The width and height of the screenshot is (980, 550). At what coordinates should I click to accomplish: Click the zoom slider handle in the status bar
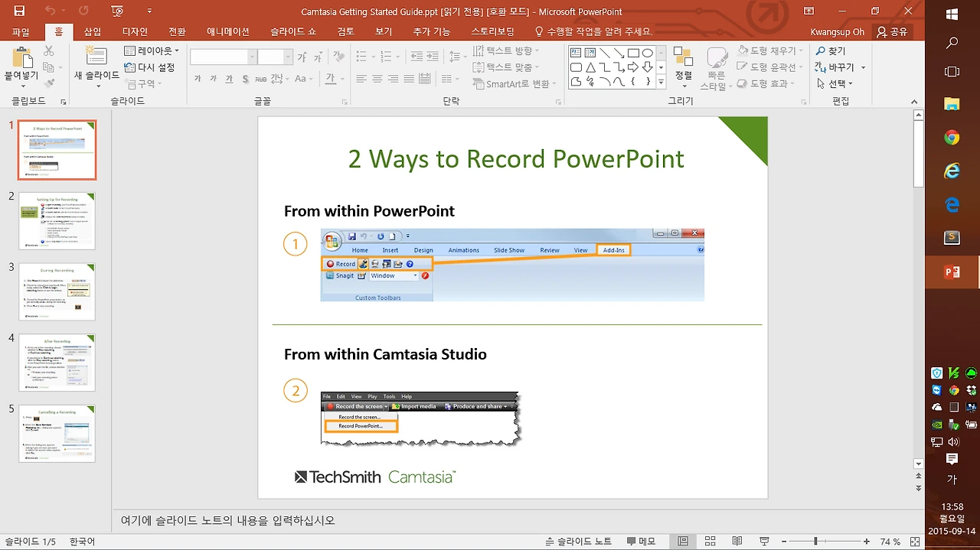815,542
